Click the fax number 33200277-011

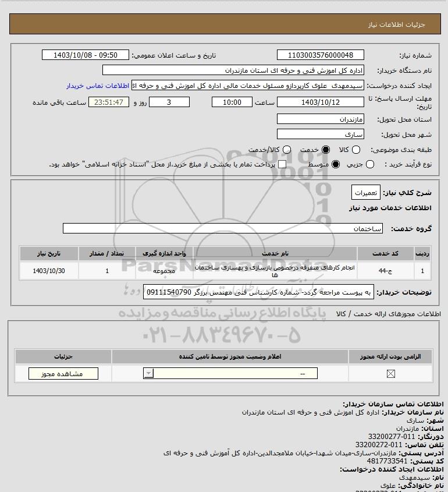392,437
